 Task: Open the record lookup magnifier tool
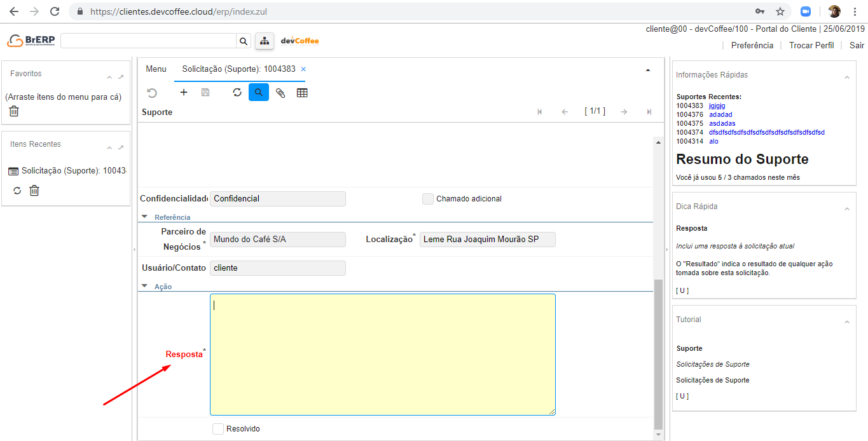tap(259, 93)
